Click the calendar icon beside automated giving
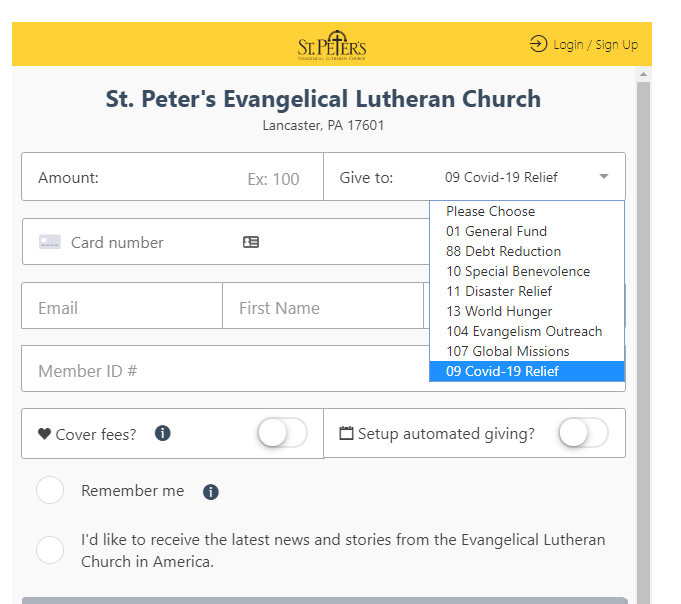The image size is (681, 604). (x=346, y=433)
